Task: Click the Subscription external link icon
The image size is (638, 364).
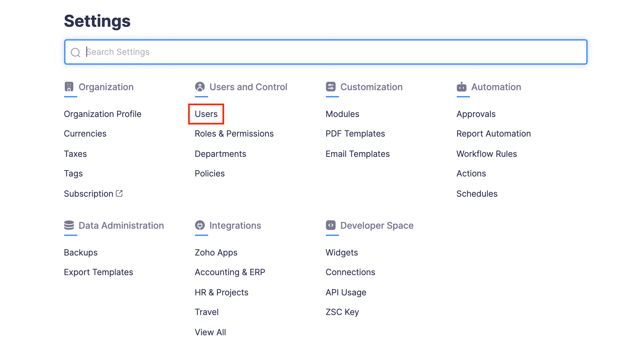Action: coord(119,193)
